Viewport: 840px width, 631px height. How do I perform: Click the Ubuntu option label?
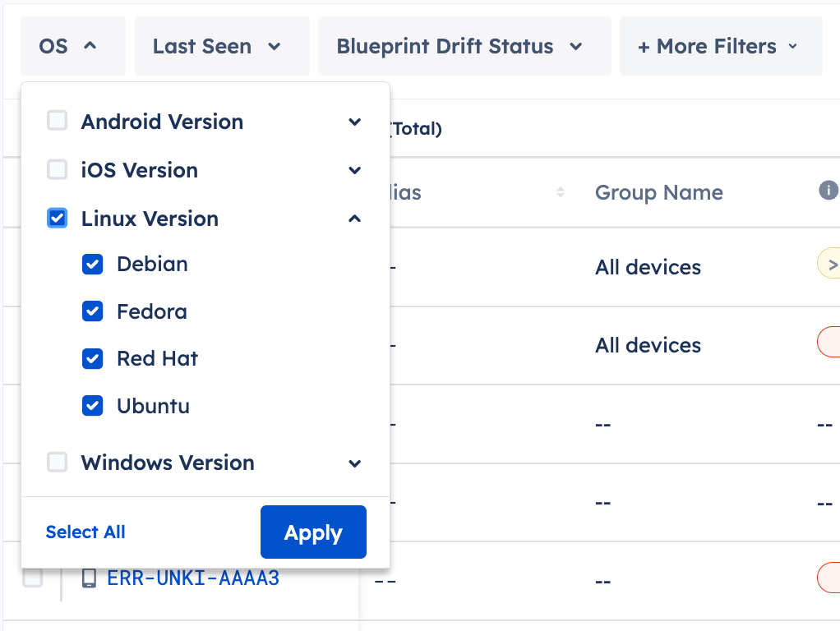coord(153,406)
